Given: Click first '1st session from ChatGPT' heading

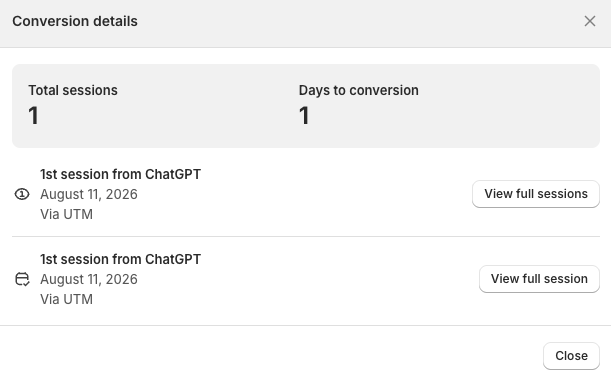Looking at the screenshot, I should (120, 174).
